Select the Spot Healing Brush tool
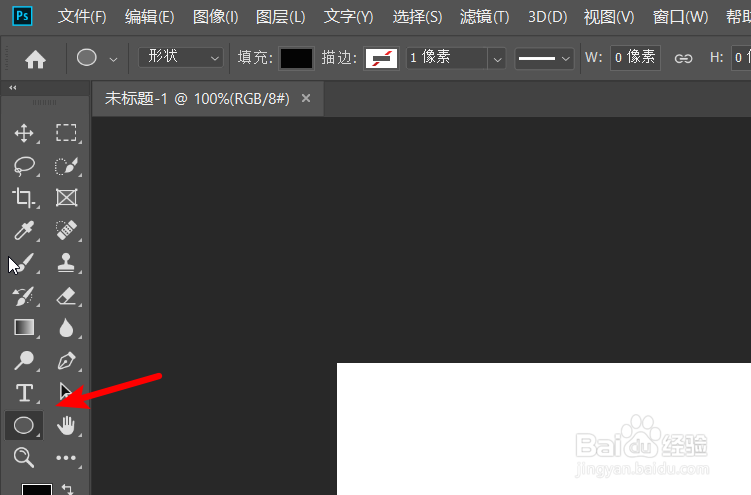Viewport: 751px width, 495px height. click(x=66, y=230)
